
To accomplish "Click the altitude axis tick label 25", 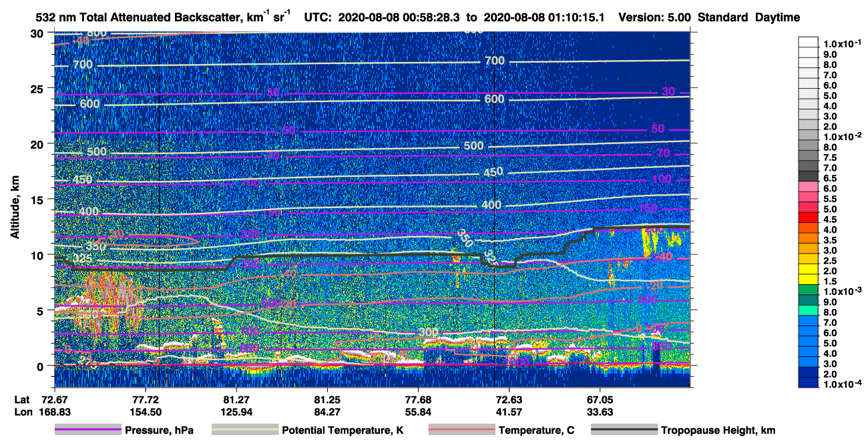I will tap(38, 89).
